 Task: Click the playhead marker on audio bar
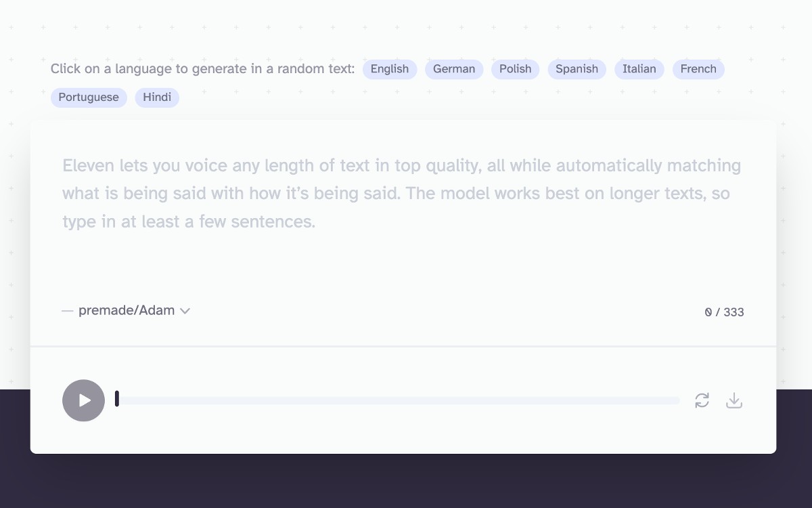click(x=117, y=399)
